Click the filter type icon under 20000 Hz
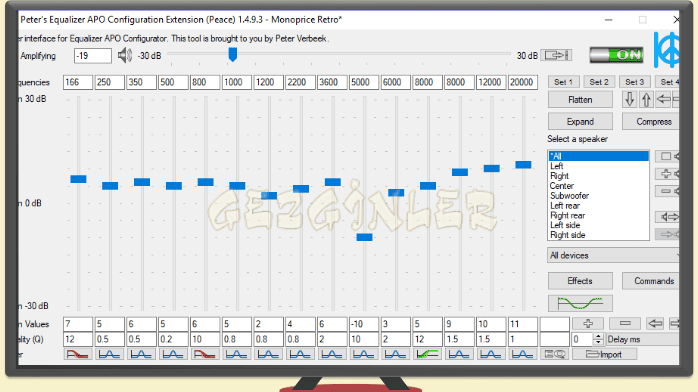Viewport: 698px width, 392px height. 523,355
